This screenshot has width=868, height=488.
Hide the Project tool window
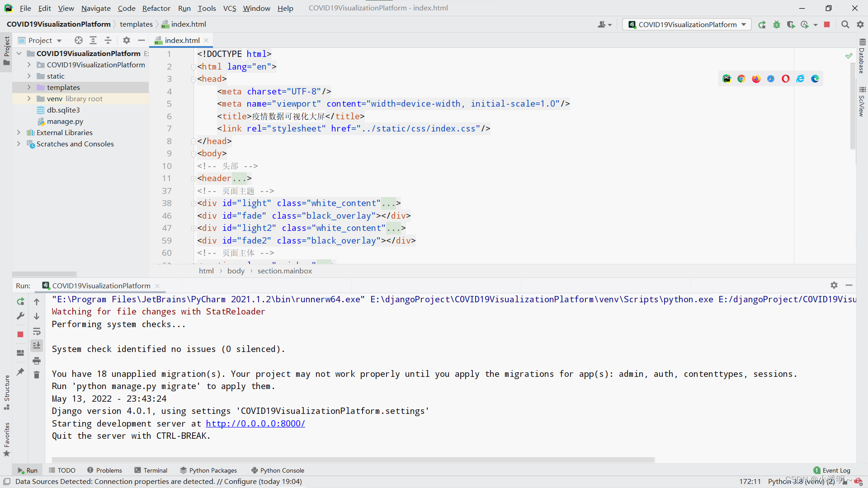pyautogui.click(x=142, y=40)
